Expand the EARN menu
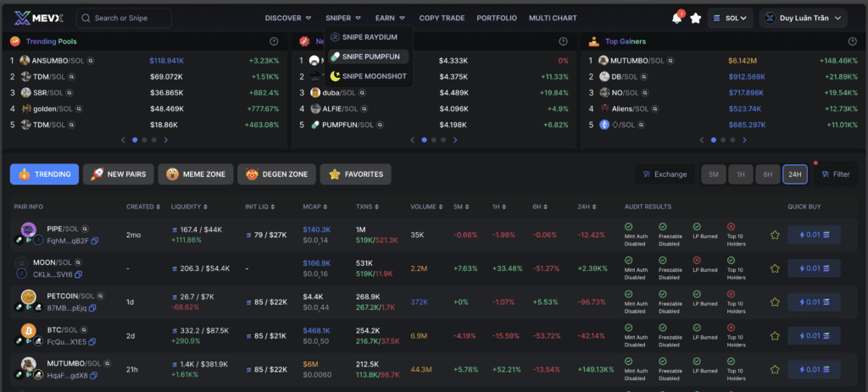 point(390,19)
